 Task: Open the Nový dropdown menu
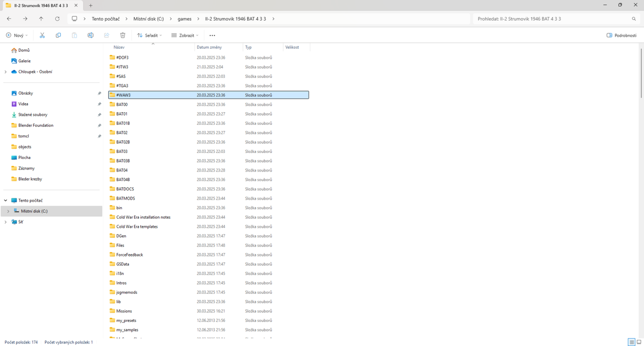[x=17, y=35]
